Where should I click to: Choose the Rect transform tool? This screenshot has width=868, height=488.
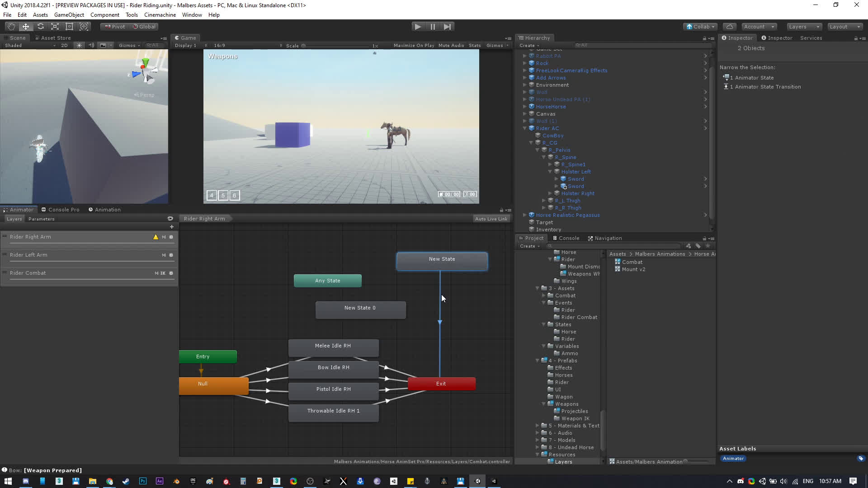(x=69, y=26)
